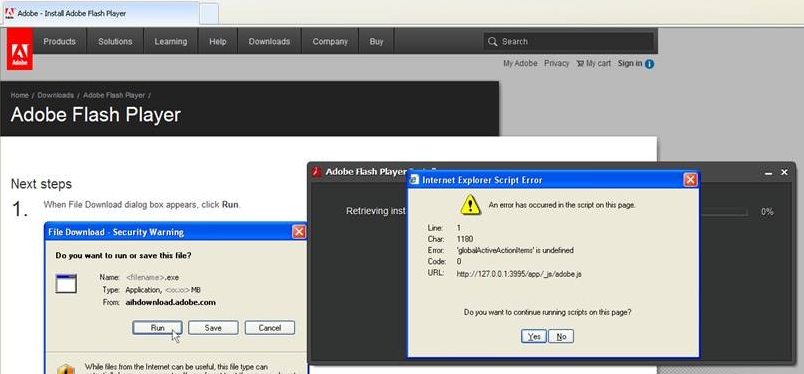Click the Adobe favicon on the browser tab

(9, 13)
